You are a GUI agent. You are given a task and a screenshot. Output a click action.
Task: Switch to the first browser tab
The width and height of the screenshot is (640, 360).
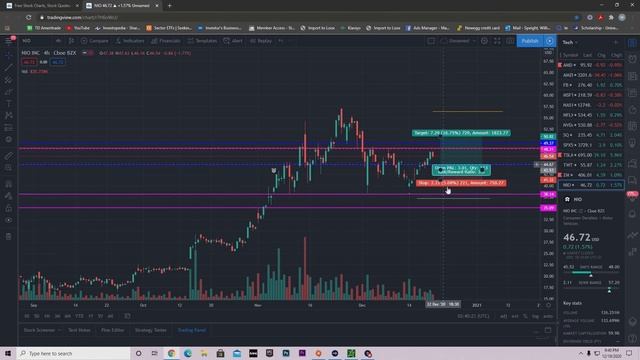click(x=42, y=6)
